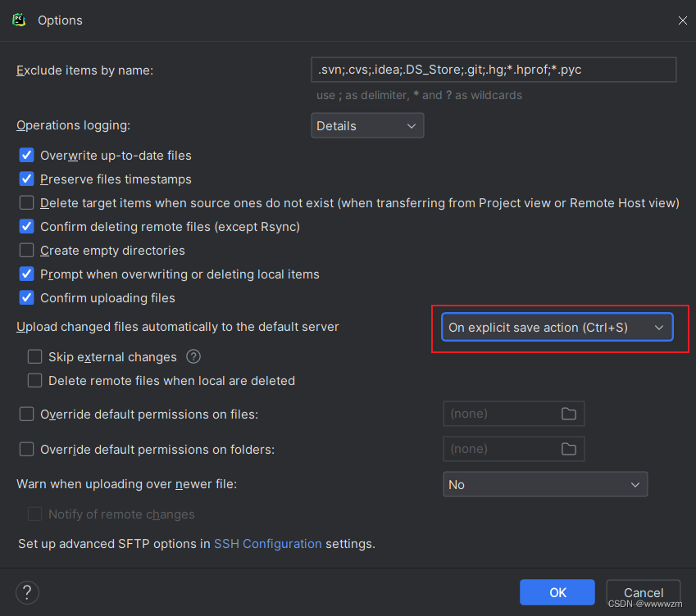Viewport: 696px width, 616px height.
Task: Browse folder icon for folder permissions field
Action: pyautogui.click(x=569, y=449)
